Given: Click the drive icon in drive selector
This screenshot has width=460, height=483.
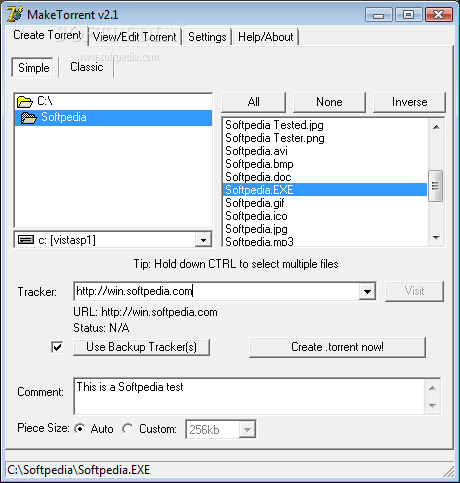Looking at the screenshot, I should click(26, 240).
